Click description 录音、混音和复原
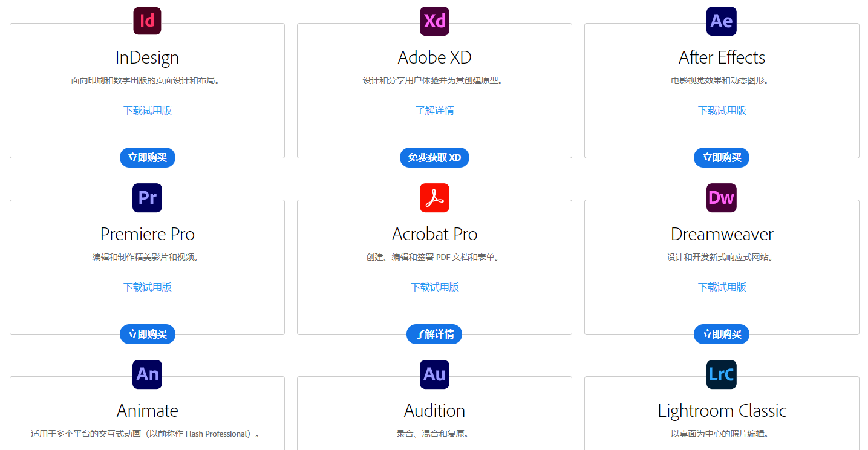 click(x=434, y=434)
